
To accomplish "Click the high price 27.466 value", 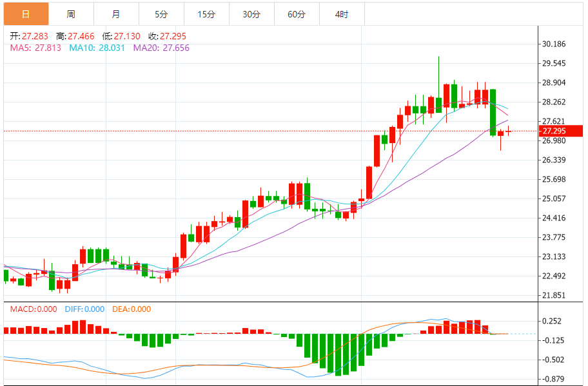I will pyautogui.click(x=81, y=36).
